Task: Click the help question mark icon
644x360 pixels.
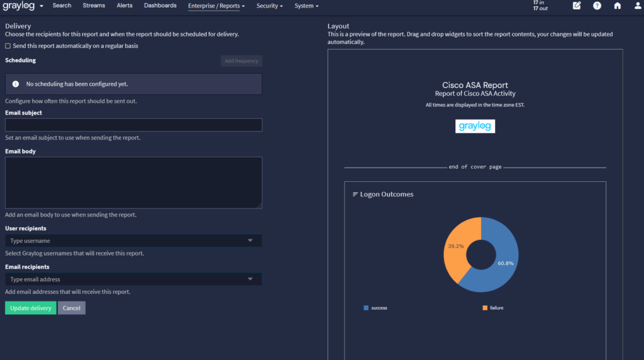Action: [x=597, y=6]
